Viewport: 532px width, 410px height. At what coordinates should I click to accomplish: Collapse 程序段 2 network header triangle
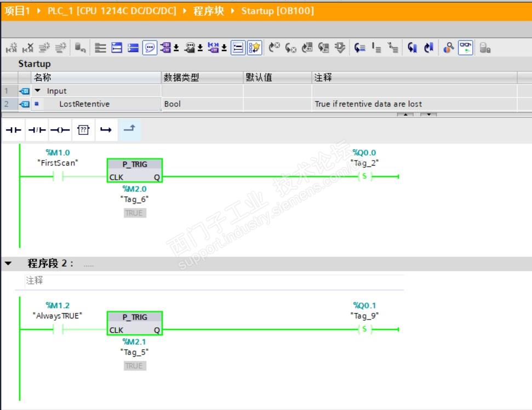pyautogui.click(x=8, y=264)
